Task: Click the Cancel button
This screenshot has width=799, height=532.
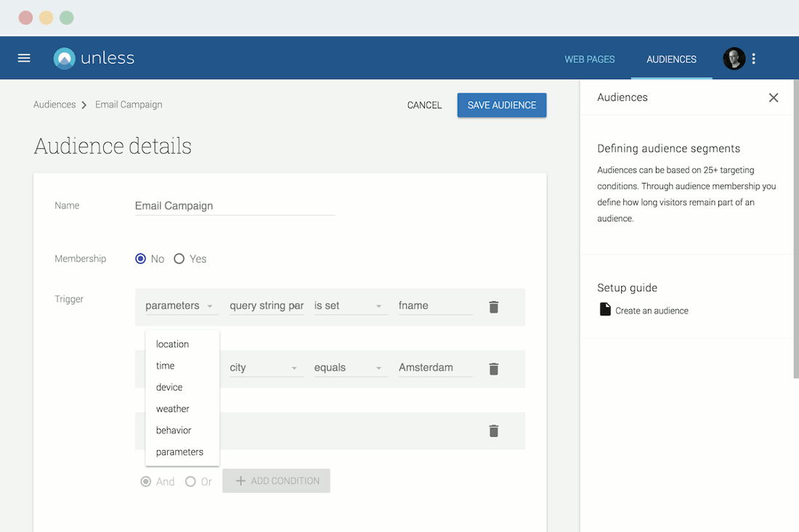Action: (x=424, y=105)
